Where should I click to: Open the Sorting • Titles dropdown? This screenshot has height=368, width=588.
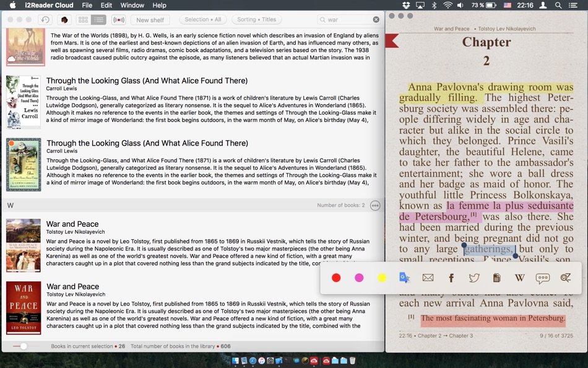[256, 20]
